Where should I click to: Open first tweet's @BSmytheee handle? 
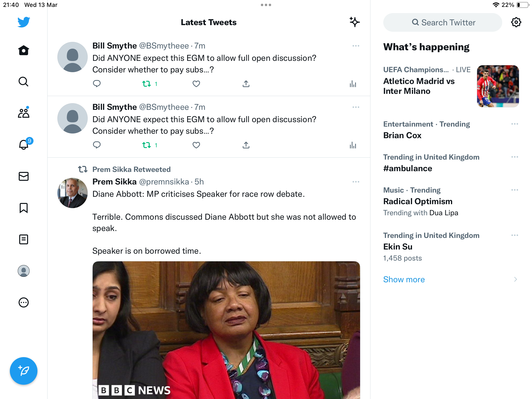pos(164,46)
